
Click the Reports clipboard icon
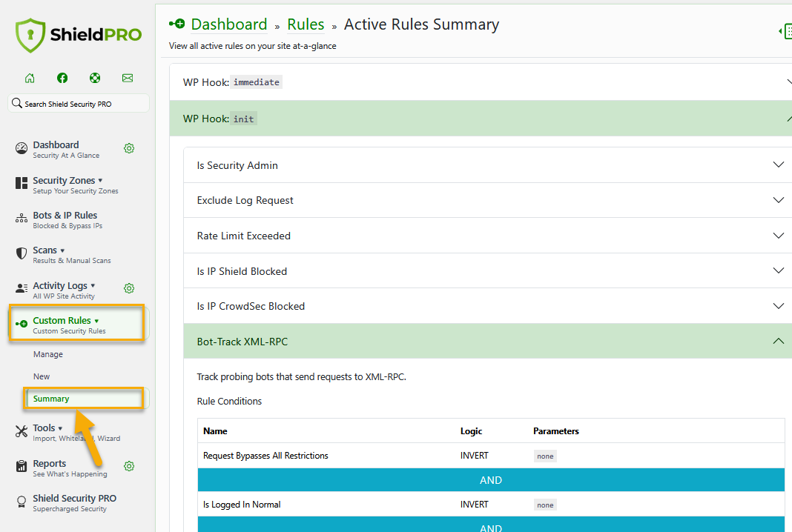[22, 466]
